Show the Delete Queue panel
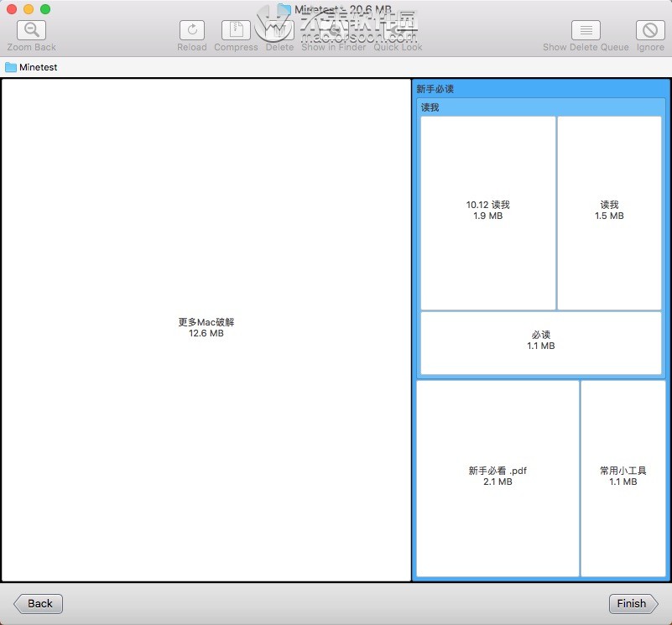Viewport: 672px width, 625px height. pos(584,29)
